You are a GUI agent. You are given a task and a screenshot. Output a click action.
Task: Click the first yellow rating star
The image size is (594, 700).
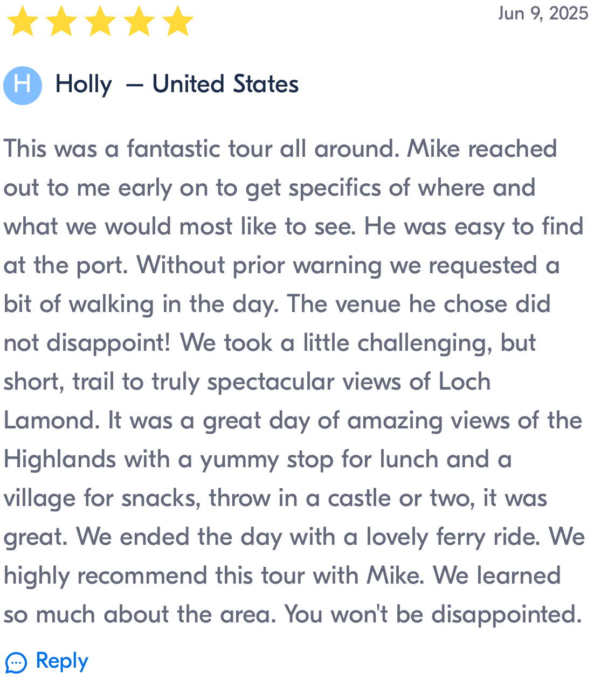coord(23,22)
